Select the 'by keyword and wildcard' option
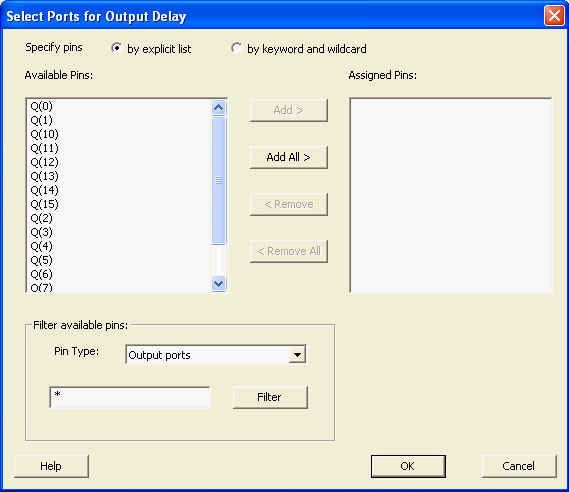The image size is (569, 492). point(237,48)
